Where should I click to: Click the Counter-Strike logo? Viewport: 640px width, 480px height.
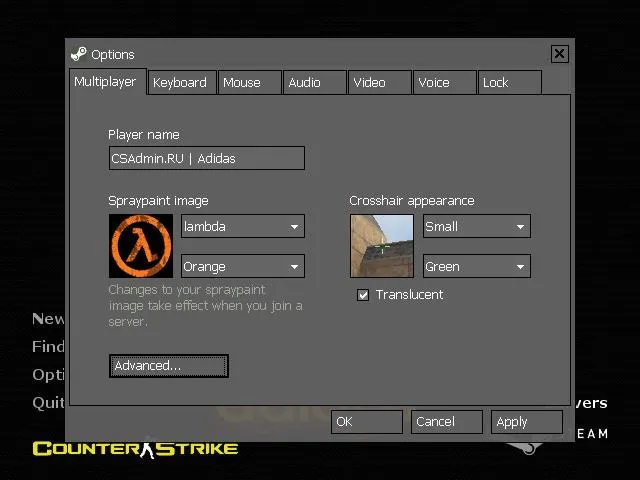coord(135,449)
